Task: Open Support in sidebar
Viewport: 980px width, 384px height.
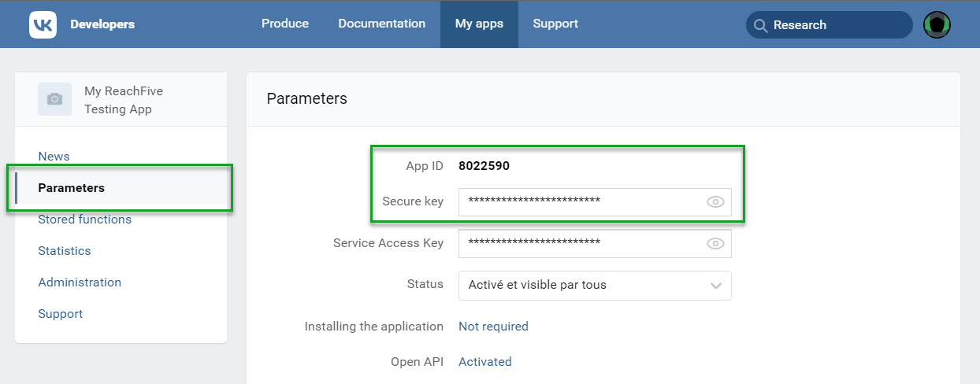Action: [x=60, y=314]
